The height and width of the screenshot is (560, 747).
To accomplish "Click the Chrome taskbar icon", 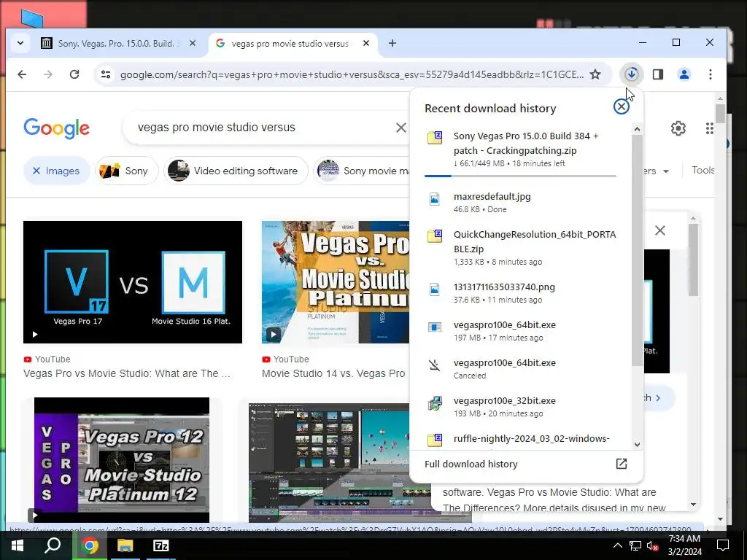I will pyautogui.click(x=89, y=545).
